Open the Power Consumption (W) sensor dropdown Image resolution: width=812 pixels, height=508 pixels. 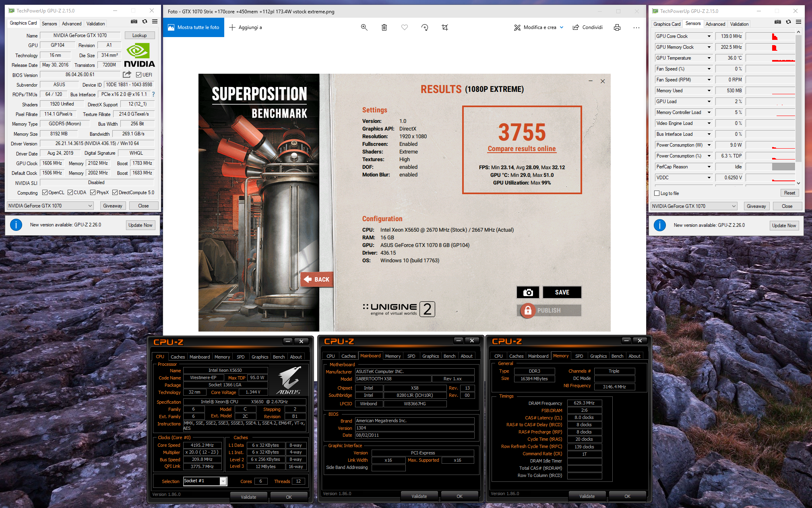pos(709,145)
